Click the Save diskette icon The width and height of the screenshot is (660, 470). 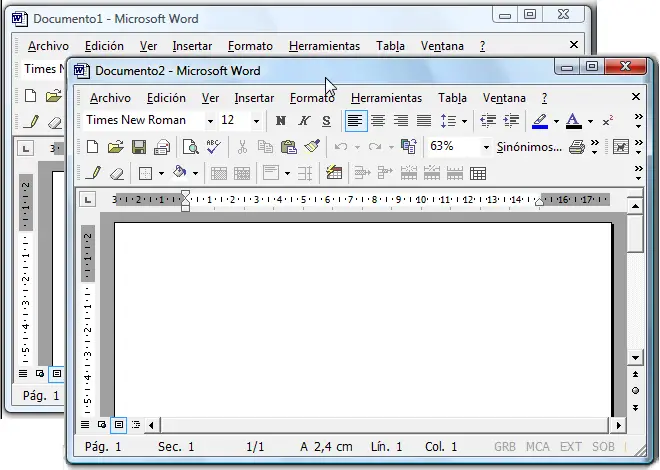point(139,147)
